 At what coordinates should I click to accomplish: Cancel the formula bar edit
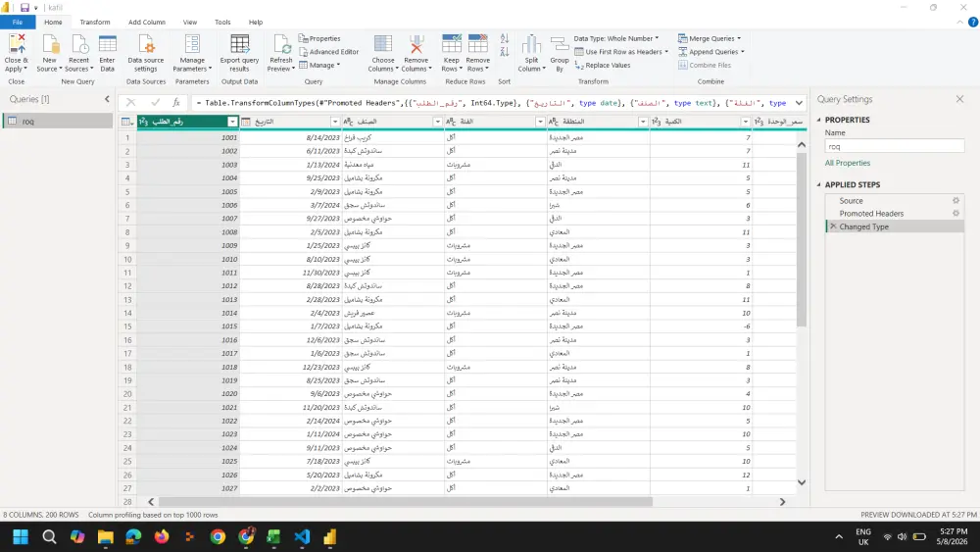pos(130,103)
